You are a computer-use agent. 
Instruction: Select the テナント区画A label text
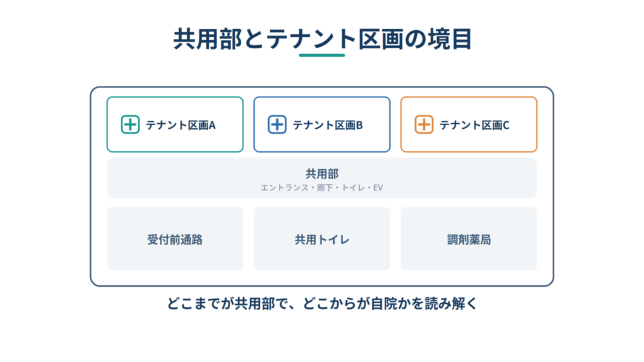click(180, 125)
